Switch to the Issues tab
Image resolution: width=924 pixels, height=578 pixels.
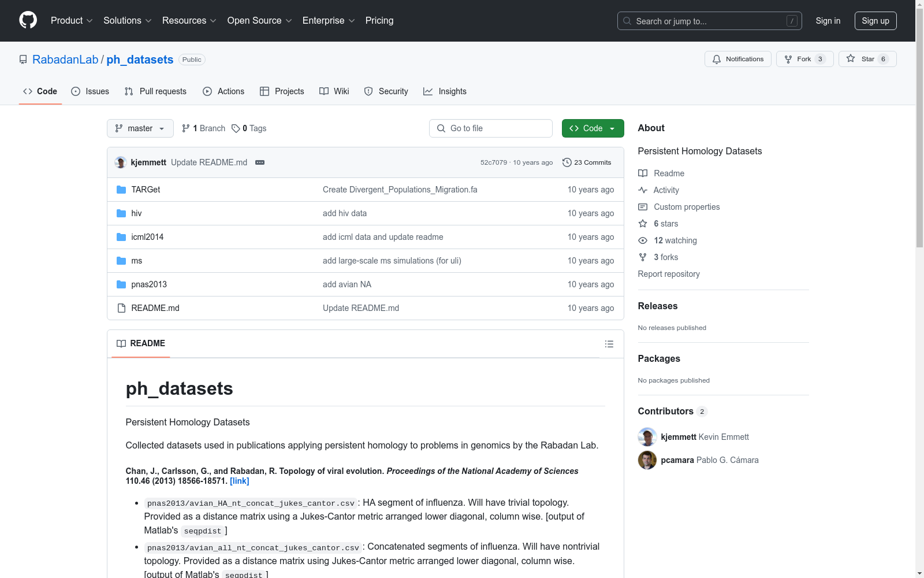pos(90,91)
